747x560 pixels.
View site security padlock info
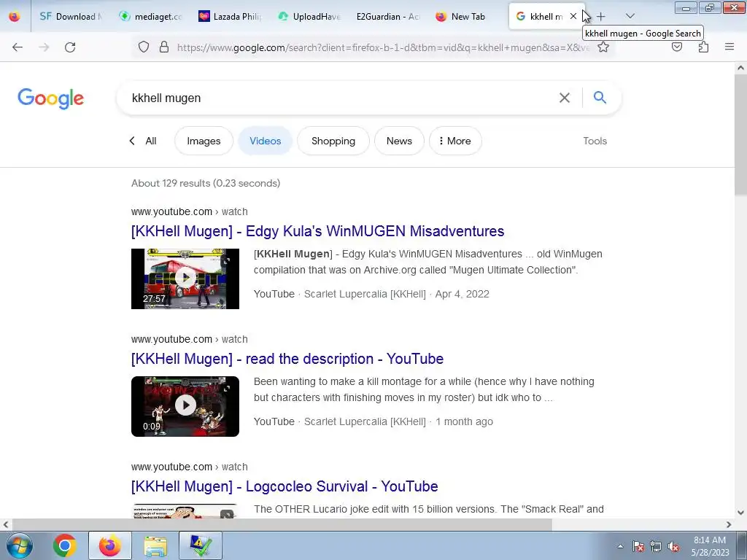coord(164,47)
